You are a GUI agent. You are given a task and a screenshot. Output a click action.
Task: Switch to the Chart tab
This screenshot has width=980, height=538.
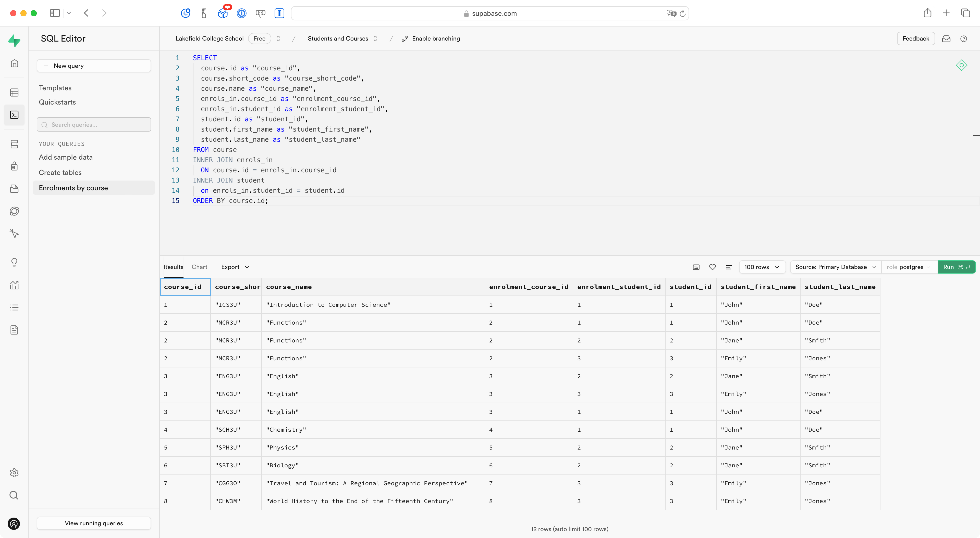(199, 267)
